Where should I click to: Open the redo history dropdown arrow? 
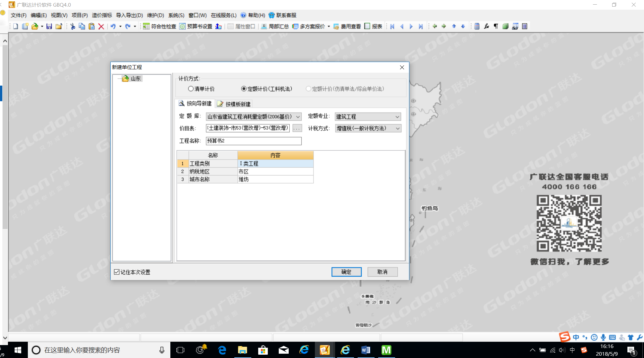(135, 27)
